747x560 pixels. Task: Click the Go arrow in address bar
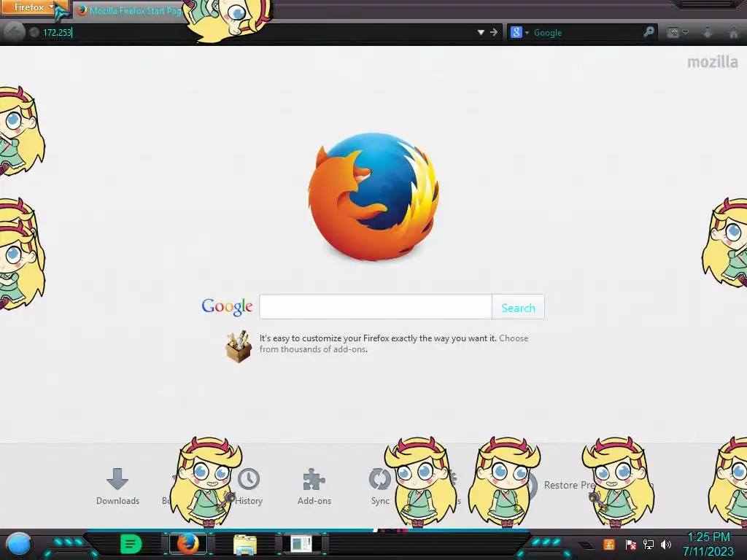point(494,32)
